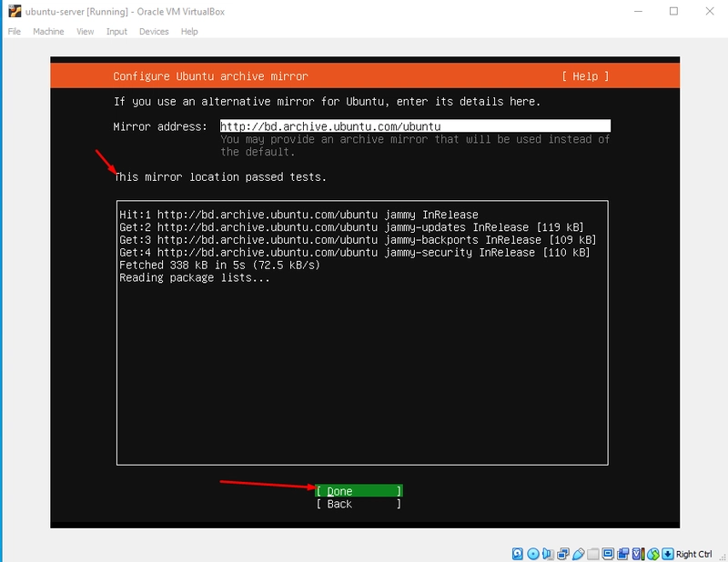The image size is (728, 562).
Task: Open the Machine menu
Action: pyautogui.click(x=48, y=31)
